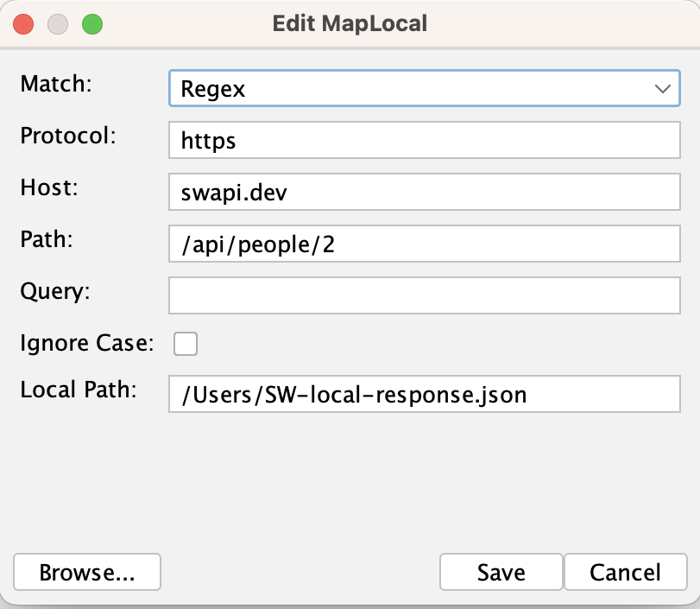Screen dimensions: 700x609
Task: Click the Local Path field showing SW-local-response.json
Action: pyautogui.click(x=423, y=394)
